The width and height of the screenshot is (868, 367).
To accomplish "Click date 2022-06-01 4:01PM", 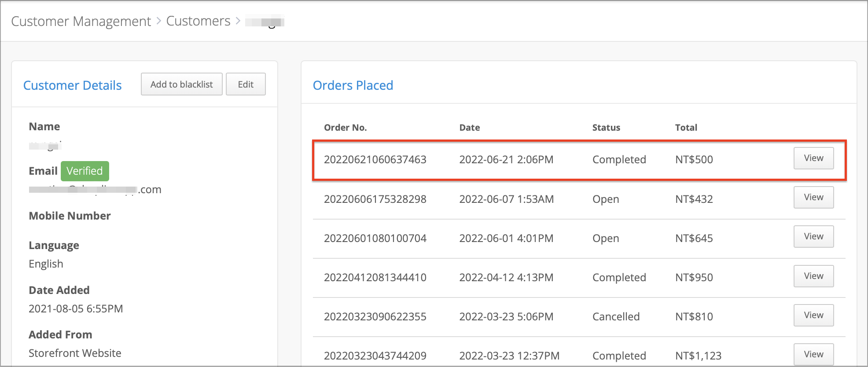I will [506, 238].
